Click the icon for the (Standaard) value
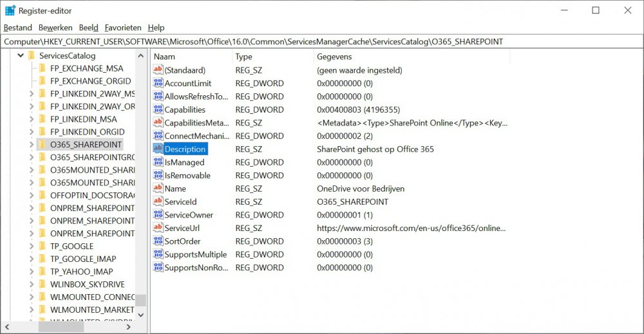This screenshot has height=334, width=644. pyautogui.click(x=158, y=70)
